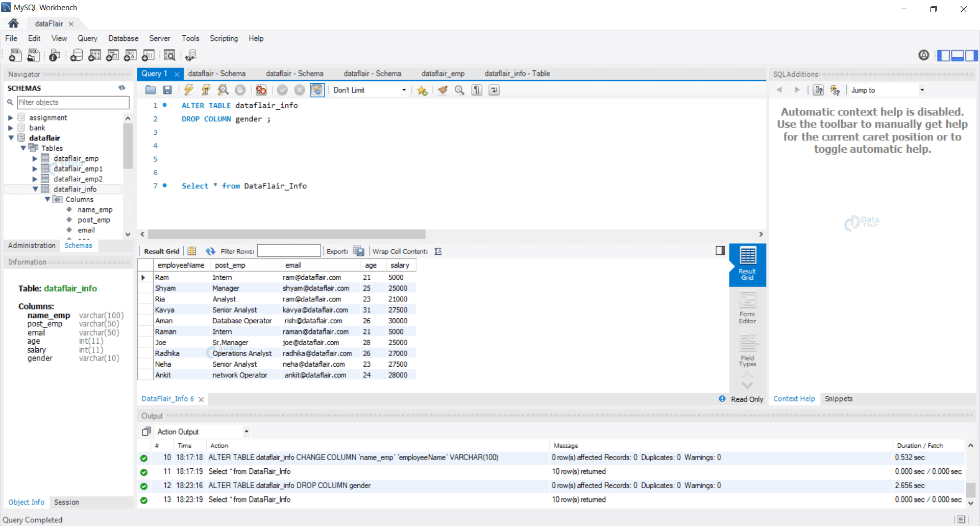
Task: Open the beautify/reformat query icon
Action: (442, 90)
